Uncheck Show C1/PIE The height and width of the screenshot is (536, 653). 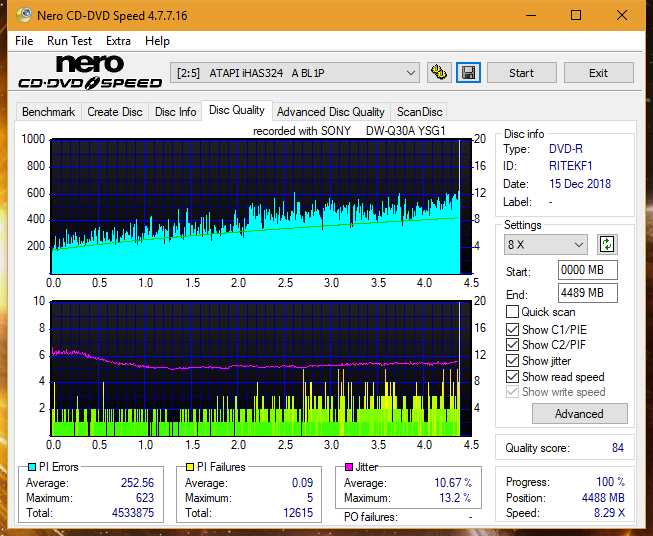[512, 329]
